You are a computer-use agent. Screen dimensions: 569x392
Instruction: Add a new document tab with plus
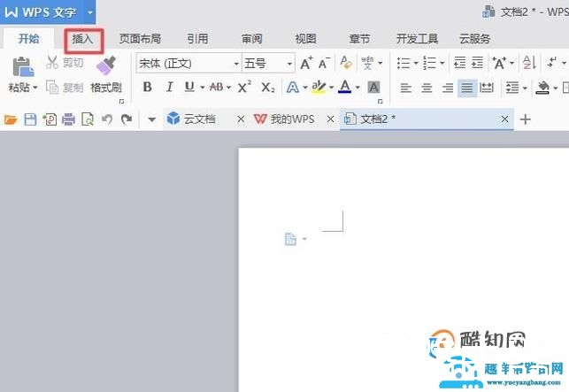(526, 119)
